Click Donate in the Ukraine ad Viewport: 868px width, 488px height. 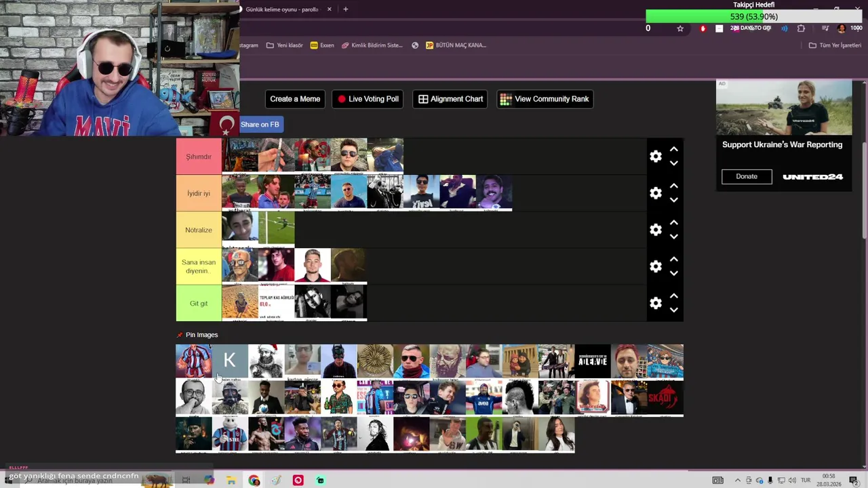[747, 176]
